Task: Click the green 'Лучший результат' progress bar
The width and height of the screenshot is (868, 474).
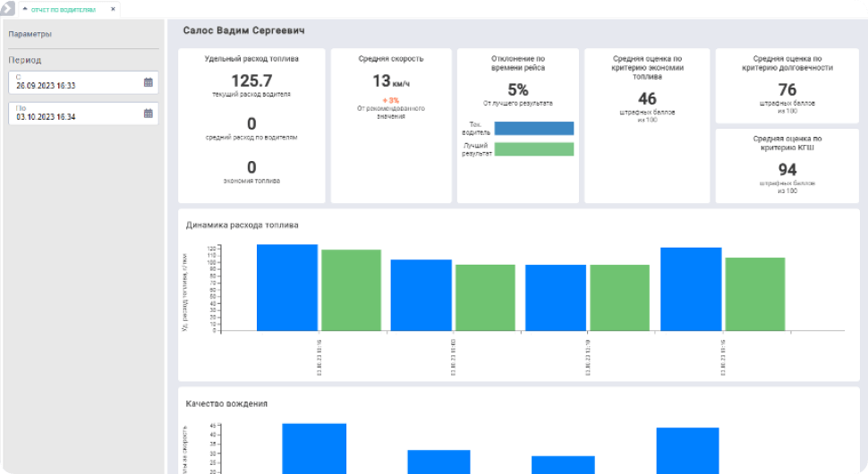Action: [533, 149]
